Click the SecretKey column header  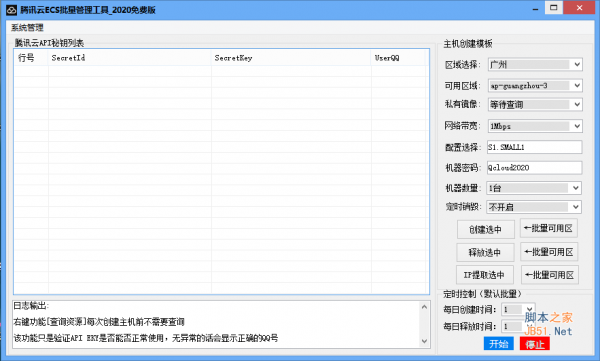[291, 58]
